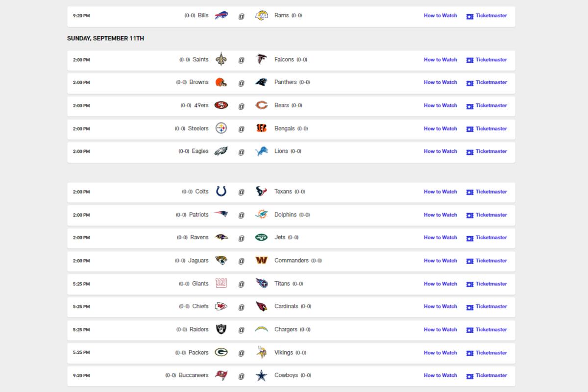
Task: Click the Falcons team logo
Action: click(x=262, y=59)
